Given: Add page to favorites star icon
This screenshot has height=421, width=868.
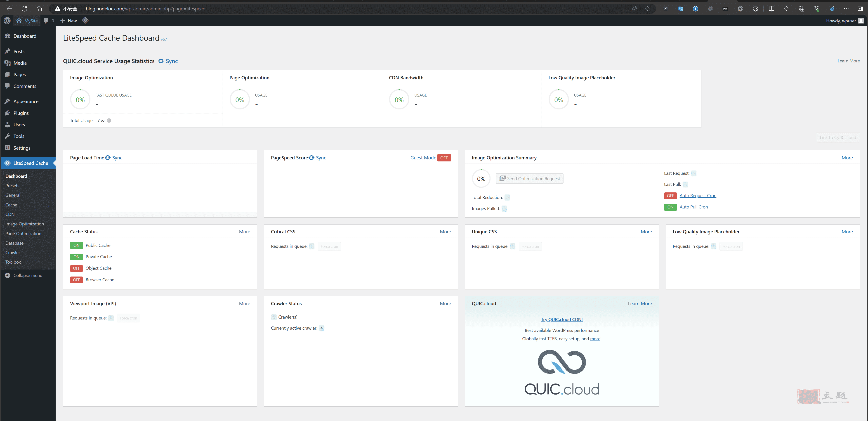Looking at the screenshot, I should (x=647, y=9).
